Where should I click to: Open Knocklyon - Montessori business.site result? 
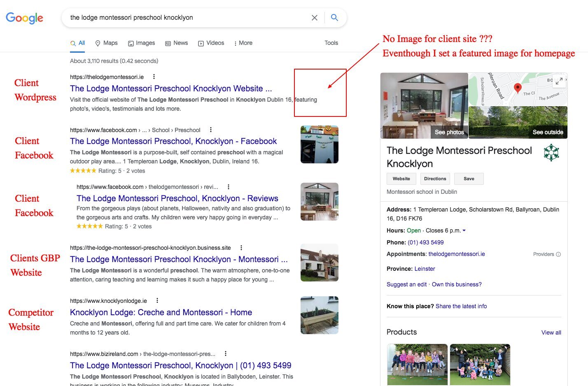(179, 259)
